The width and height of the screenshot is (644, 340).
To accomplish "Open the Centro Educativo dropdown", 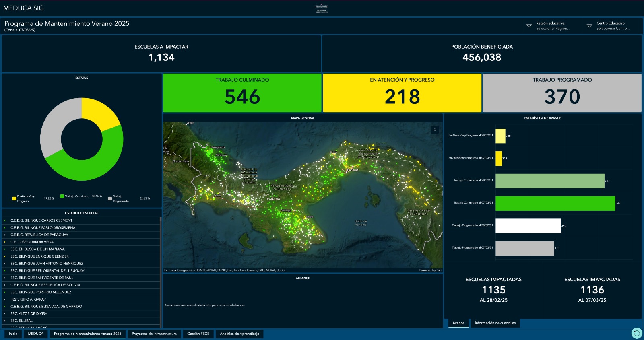I will pyautogui.click(x=608, y=26).
